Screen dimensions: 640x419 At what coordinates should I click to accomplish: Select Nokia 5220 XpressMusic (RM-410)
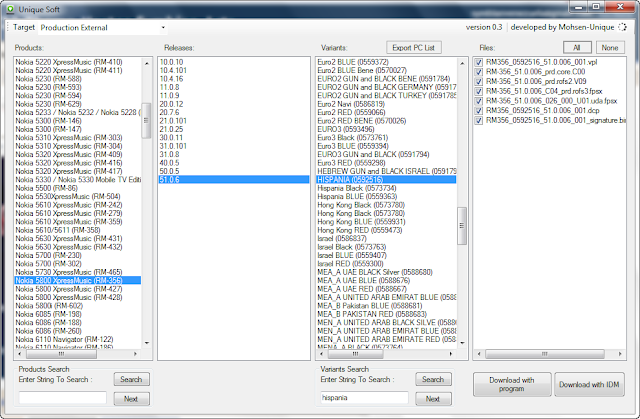coord(69,62)
